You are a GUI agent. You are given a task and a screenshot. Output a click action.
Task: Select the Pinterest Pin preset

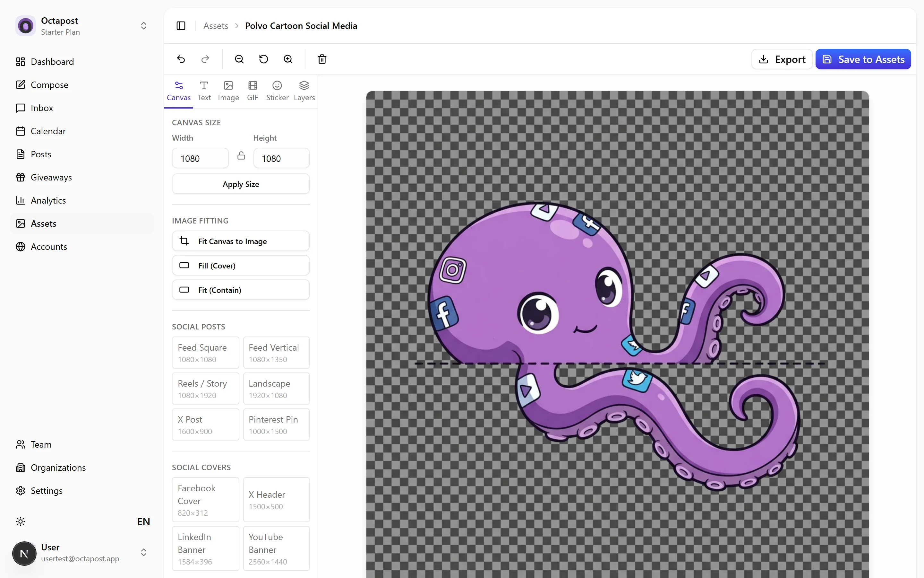tap(277, 424)
